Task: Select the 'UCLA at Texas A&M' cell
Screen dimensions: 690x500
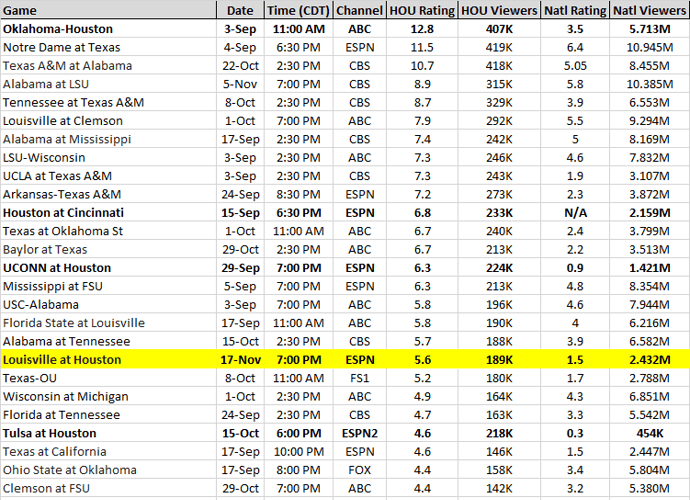Action: (108, 176)
